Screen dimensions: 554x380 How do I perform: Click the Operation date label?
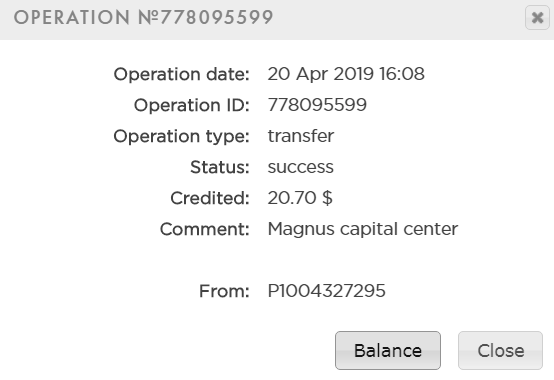tap(182, 75)
